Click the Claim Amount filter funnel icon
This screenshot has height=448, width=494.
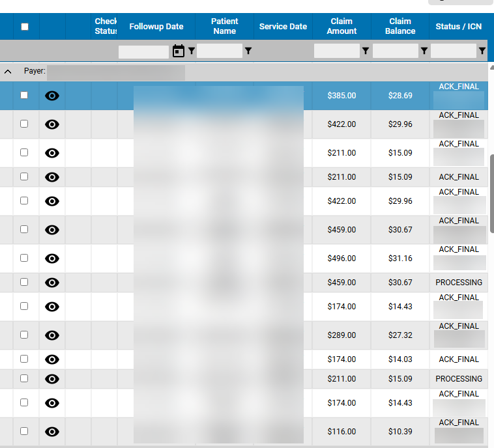tap(365, 51)
